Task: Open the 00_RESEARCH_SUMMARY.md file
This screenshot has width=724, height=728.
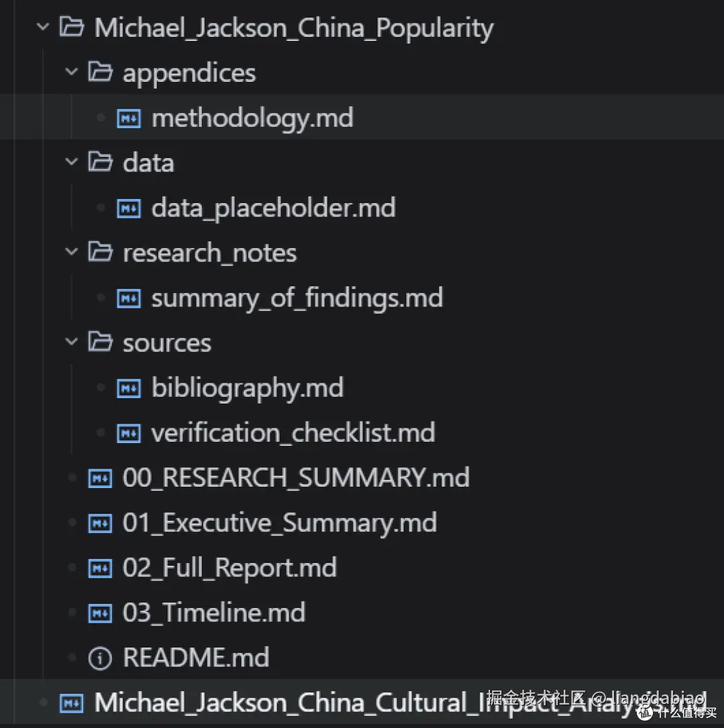Action: click(295, 477)
